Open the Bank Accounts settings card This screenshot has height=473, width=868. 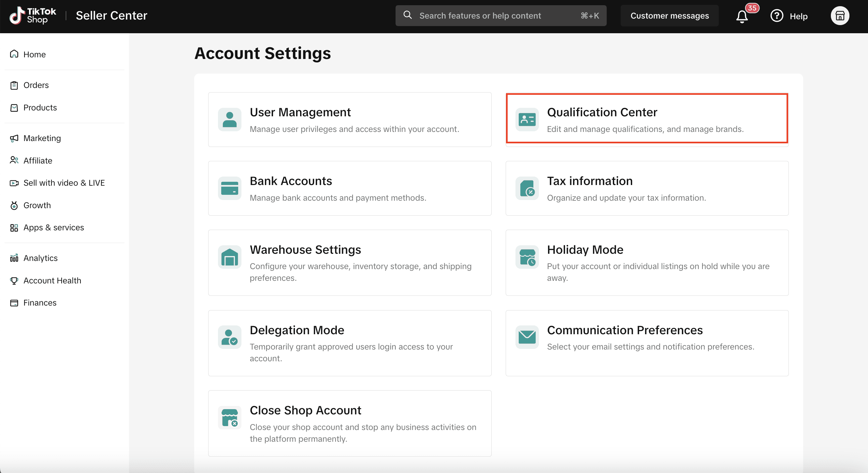point(349,188)
